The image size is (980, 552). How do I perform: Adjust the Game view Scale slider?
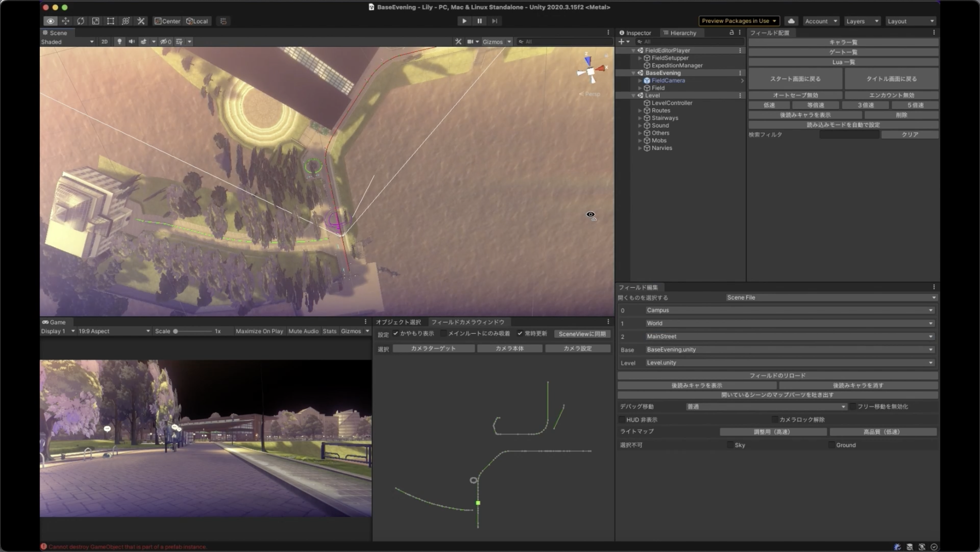[176, 331]
